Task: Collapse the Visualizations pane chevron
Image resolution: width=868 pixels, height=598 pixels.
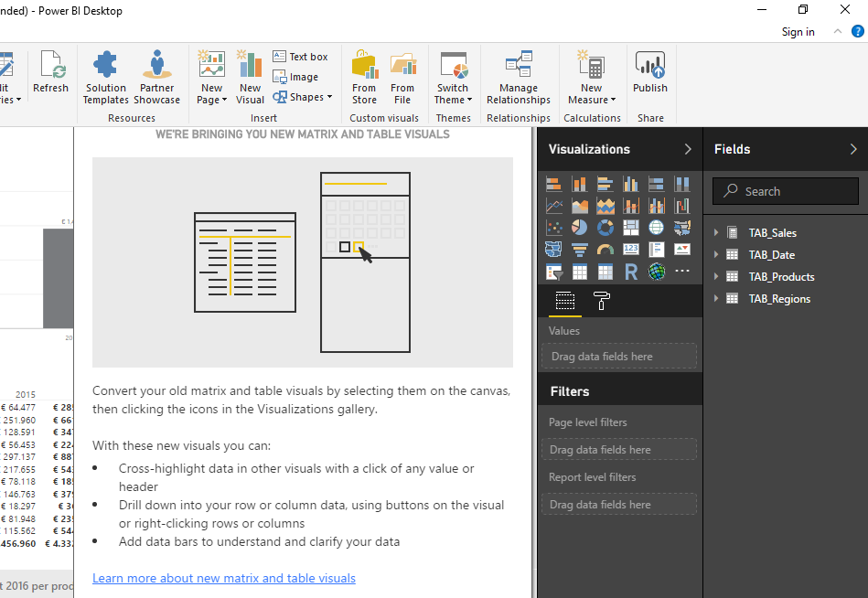Action: (688, 149)
